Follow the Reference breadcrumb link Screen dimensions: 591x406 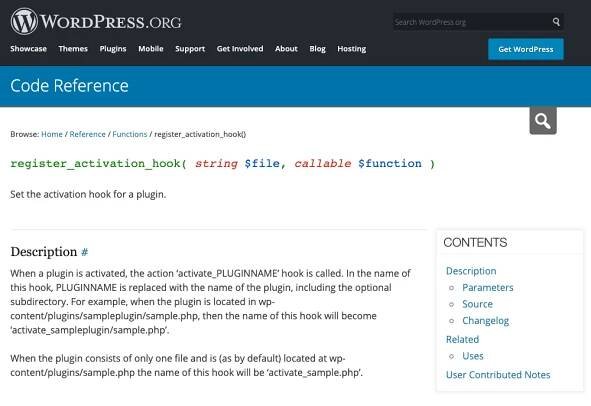tap(87, 134)
